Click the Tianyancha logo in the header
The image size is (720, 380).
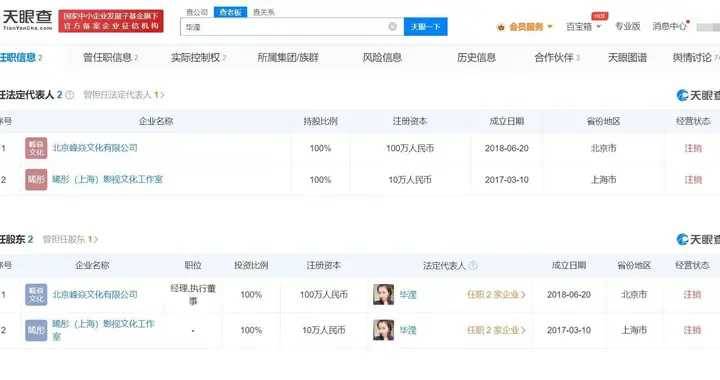(28, 21)
